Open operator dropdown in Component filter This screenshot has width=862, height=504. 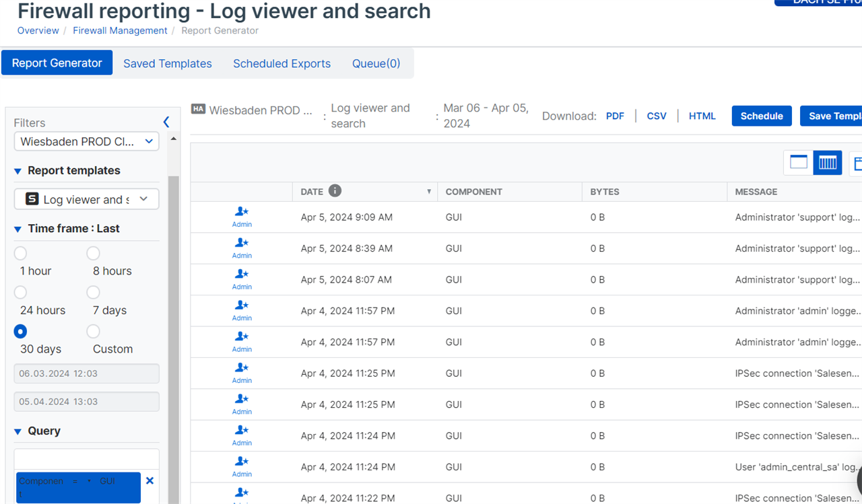coord(89,481)
